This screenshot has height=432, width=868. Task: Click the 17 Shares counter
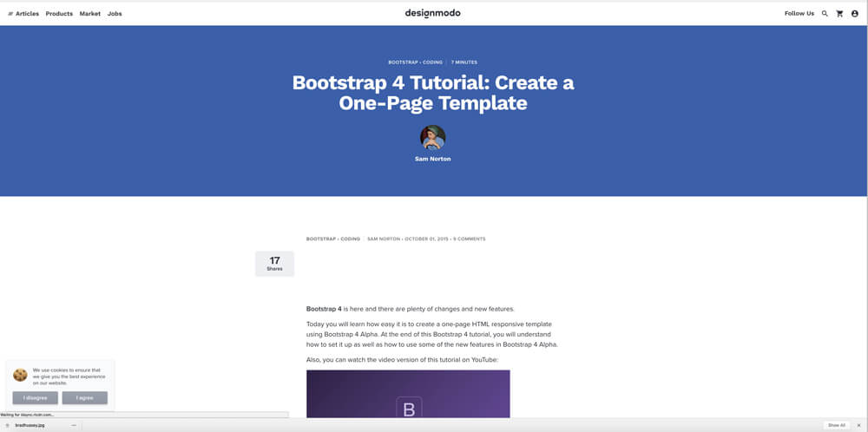[x=274, y=264]
